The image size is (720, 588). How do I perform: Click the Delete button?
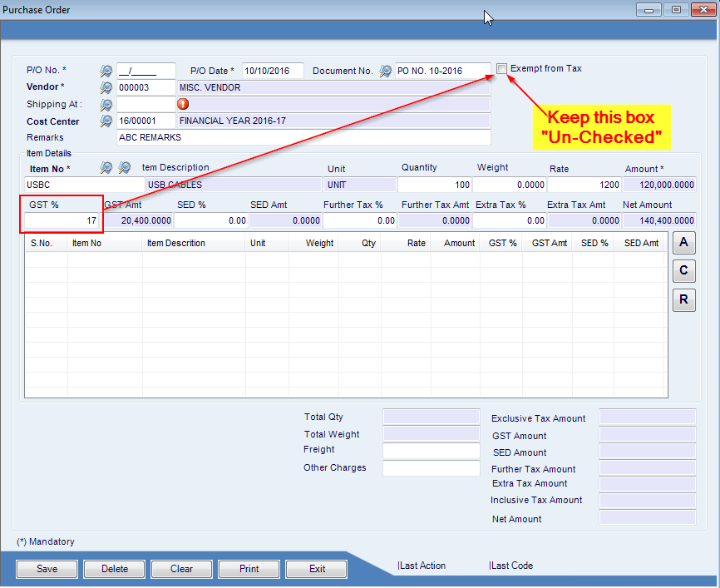[115, 569]
